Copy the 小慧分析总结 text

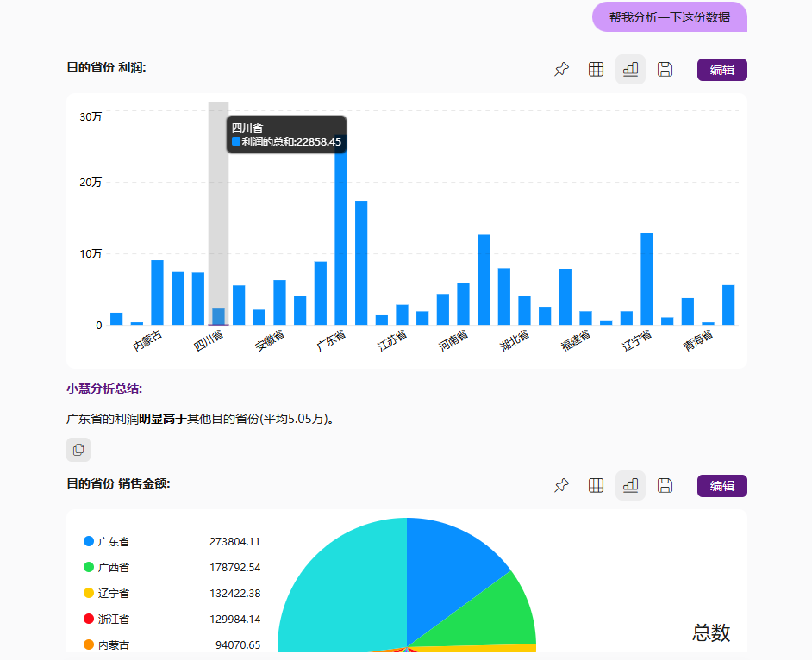78,450
